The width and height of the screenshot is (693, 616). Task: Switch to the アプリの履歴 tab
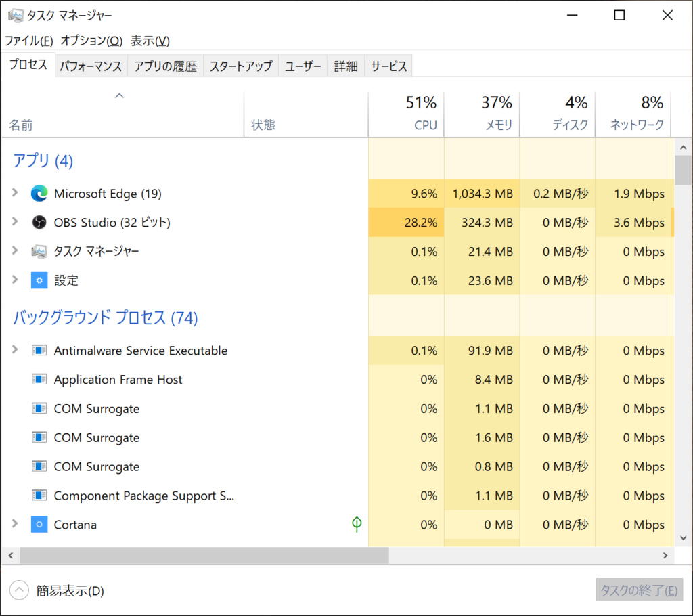tap(165, 66)
